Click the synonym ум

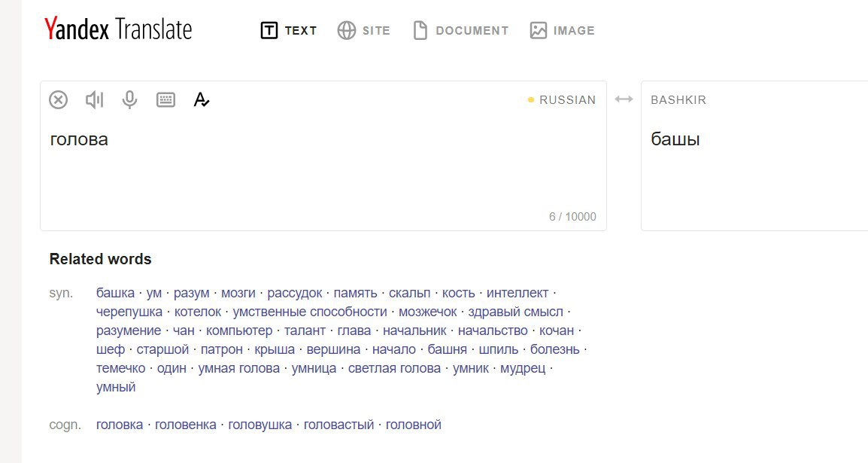[154, 293]
